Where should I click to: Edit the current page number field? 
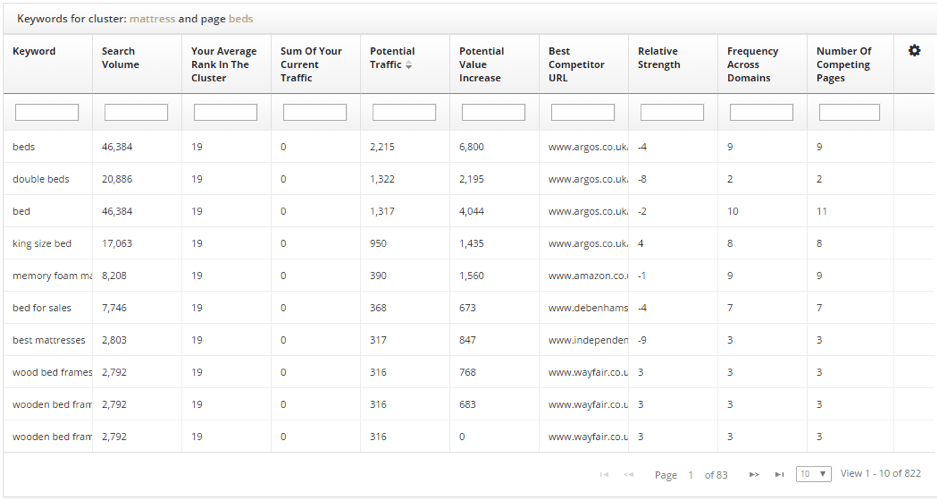[690, 475]
